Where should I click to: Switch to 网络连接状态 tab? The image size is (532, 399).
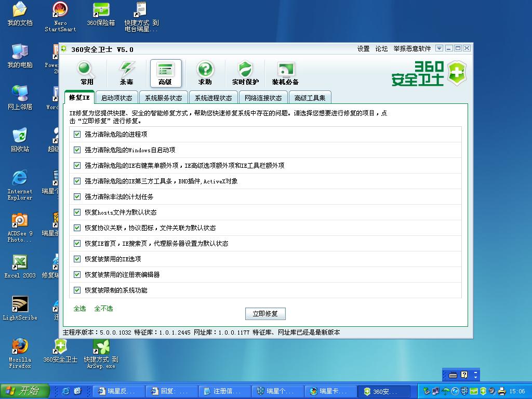pyautogui.click(x=263, y=98)
